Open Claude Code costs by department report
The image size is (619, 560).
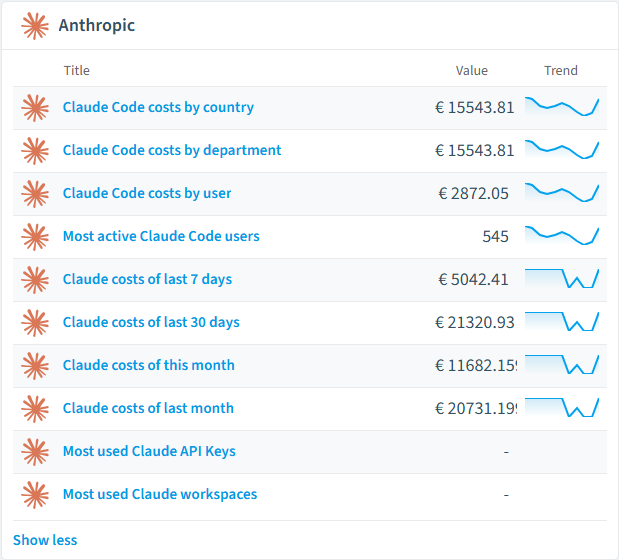[x=172, y=150]
